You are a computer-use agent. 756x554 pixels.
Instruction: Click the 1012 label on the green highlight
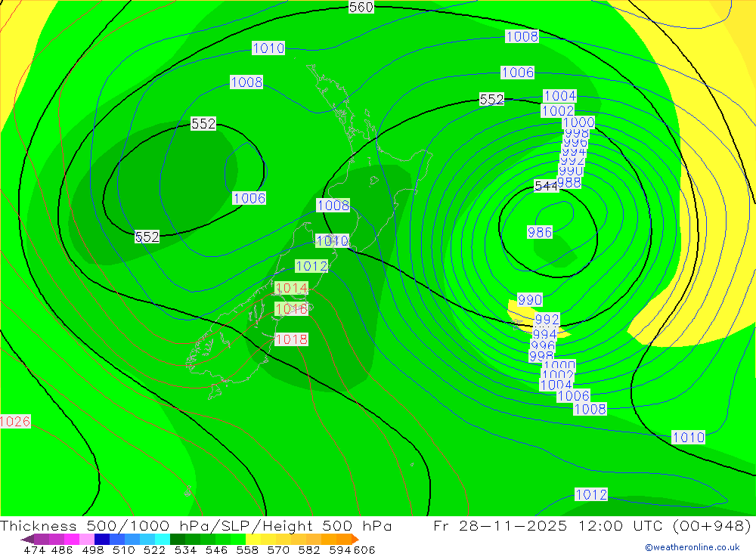[311, 266]
